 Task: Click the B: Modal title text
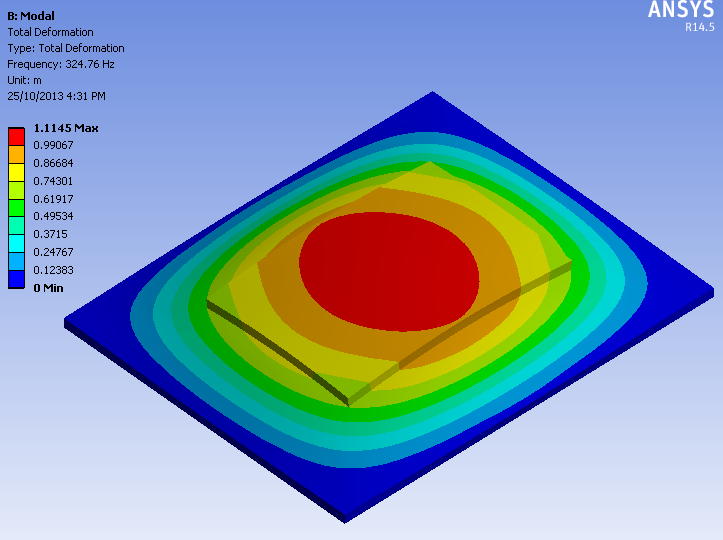[x=31, y=17]
